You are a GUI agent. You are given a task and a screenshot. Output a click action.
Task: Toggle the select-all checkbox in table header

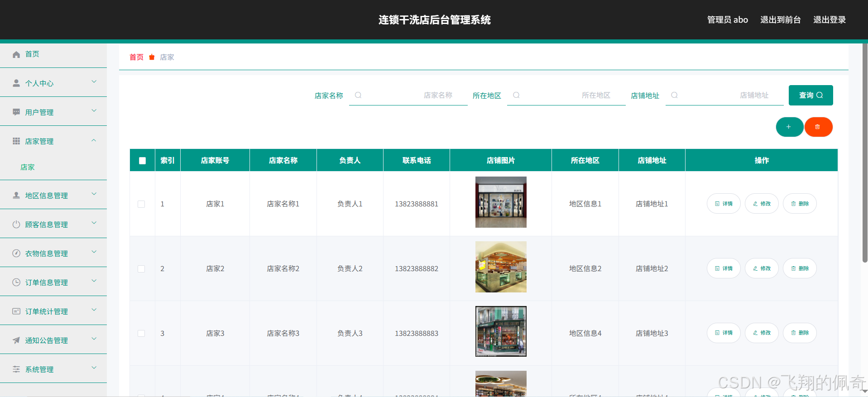(x=142, y=161)
